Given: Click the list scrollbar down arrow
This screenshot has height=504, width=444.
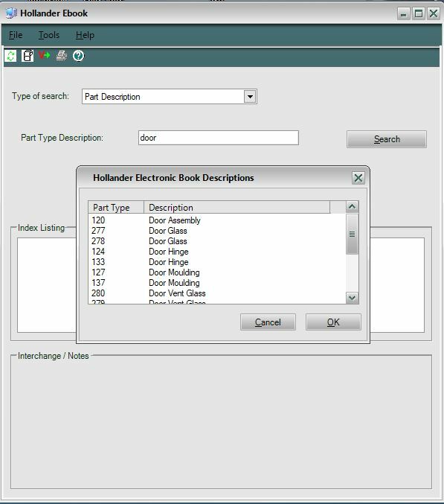Looking at the screenshot, I should point(352,298).
